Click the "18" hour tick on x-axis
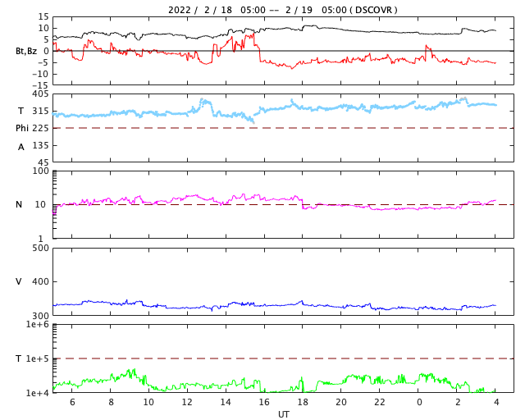525x420 pixels. [x=303, y=402]
